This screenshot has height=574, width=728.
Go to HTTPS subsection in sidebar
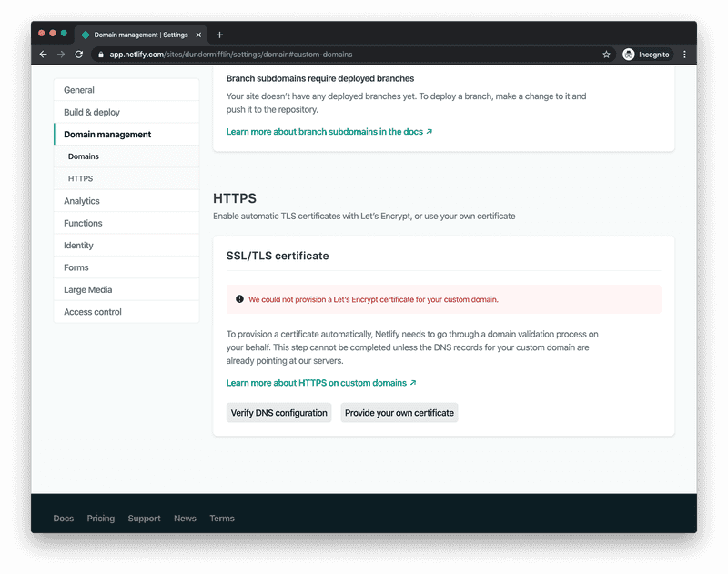coord(80,178)
